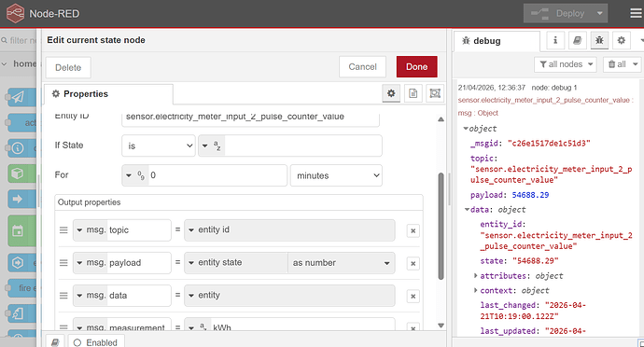Delete the current state node

tap(68, 68)
